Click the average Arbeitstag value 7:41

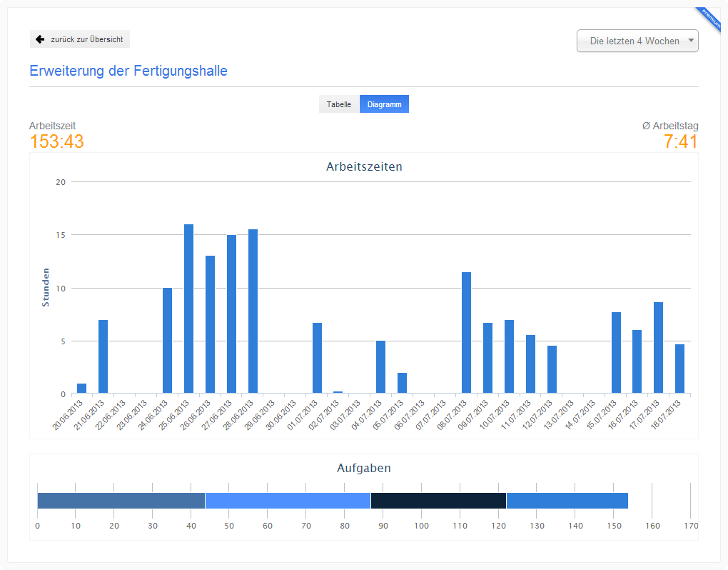pos(680,141)
